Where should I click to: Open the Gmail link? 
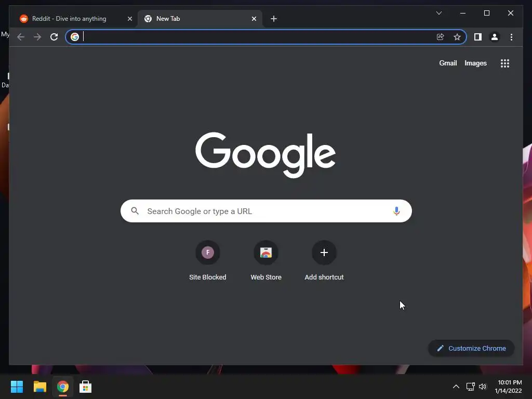pyautogui.click(x=448, y=63)
